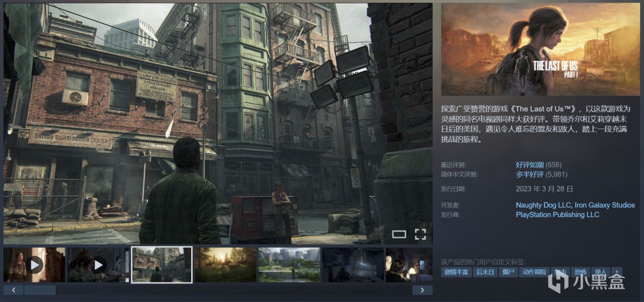
Task: Click the 简体中文评测 label
Action: tap(459, 174)
